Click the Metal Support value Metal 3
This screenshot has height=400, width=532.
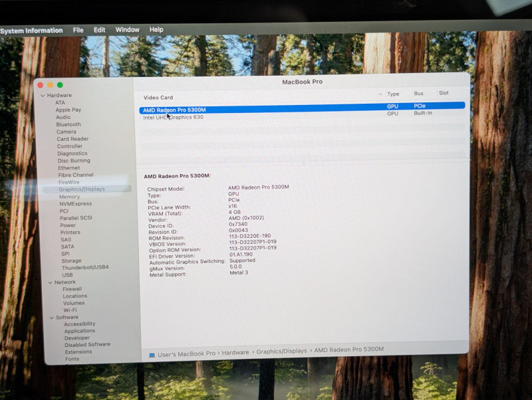(239, 272)
